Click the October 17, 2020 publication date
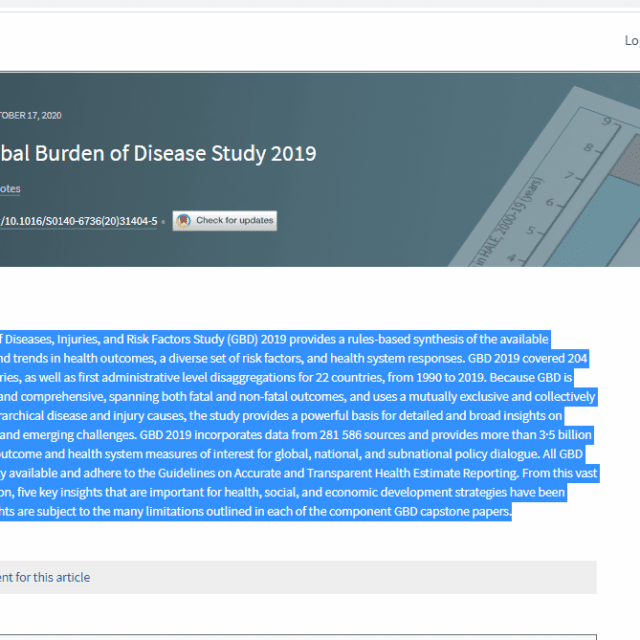Screen dimensions: 640x640 [30, 115]
